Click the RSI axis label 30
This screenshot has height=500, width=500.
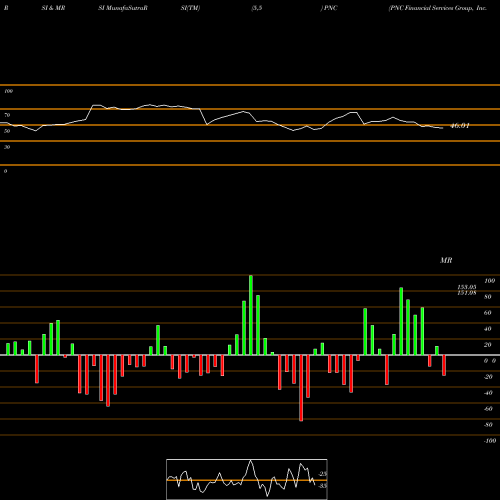pos(7,147)
